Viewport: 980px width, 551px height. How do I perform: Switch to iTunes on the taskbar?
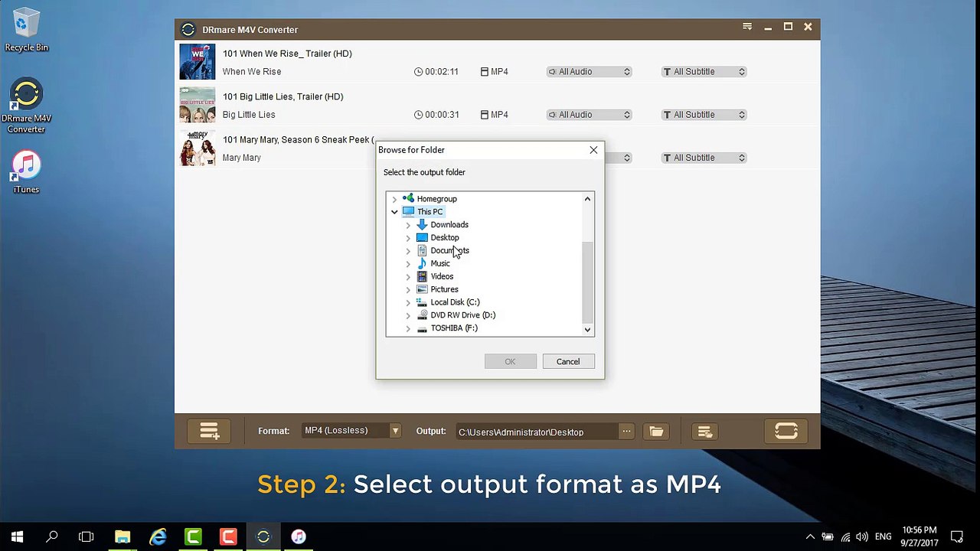pyautogui.click(x=299, y=536)
